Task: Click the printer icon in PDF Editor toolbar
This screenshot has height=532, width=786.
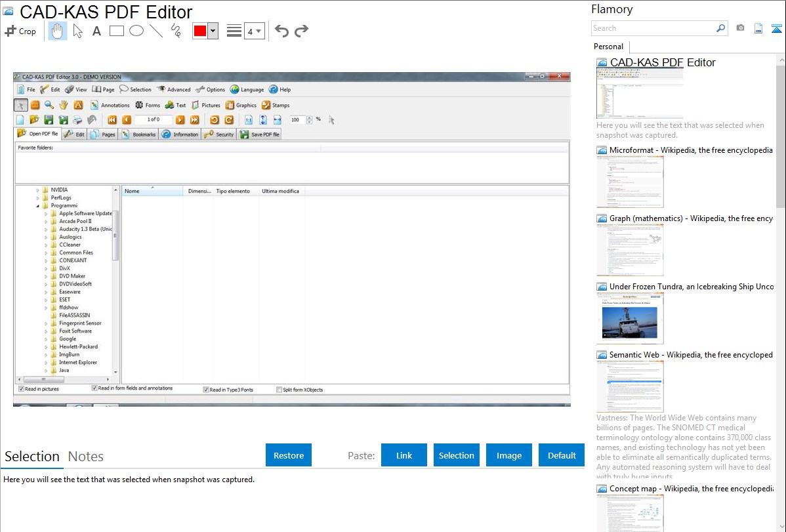Action: click(x=77, y=120)
